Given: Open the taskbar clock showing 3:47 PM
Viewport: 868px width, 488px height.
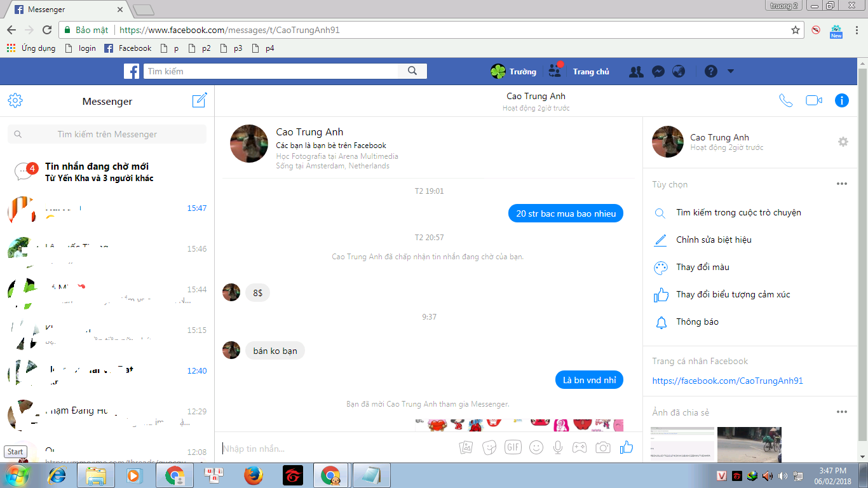Looking at the screenshot, I should pos(832,475).
